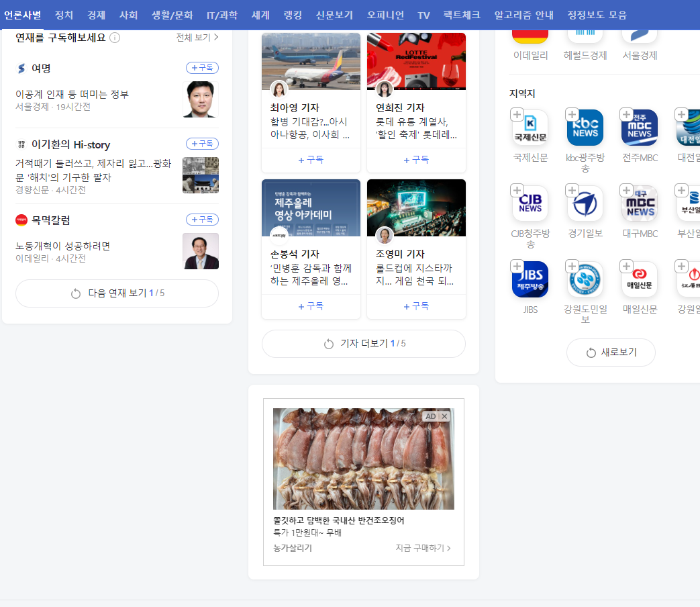Open article 노동개혁이 성공하려면

(x=62, y=246)
